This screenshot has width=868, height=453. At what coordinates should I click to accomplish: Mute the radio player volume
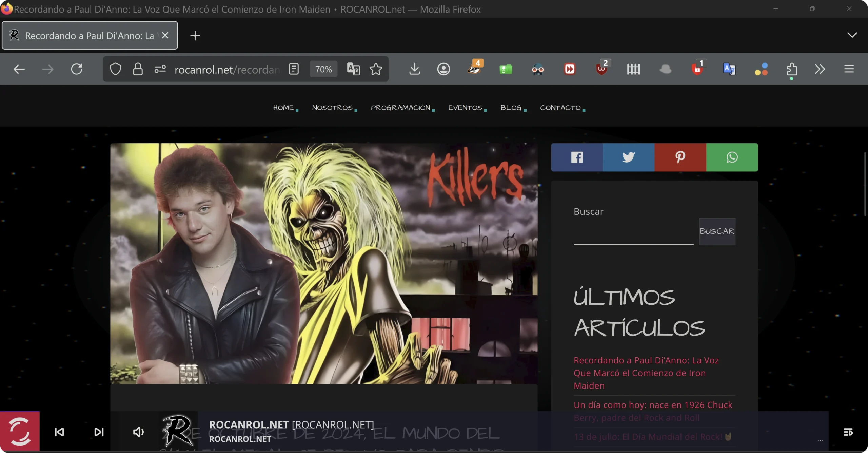[138, 432]
